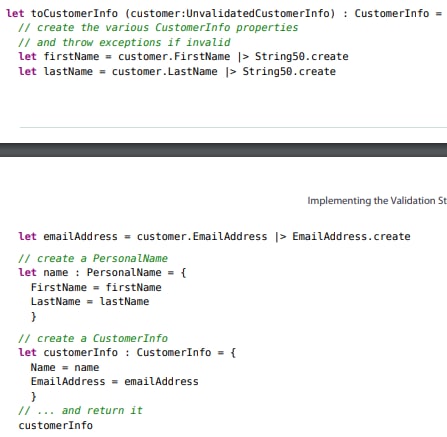Click comment 'create the various CustomerInfo properties'

coord(158,28)
